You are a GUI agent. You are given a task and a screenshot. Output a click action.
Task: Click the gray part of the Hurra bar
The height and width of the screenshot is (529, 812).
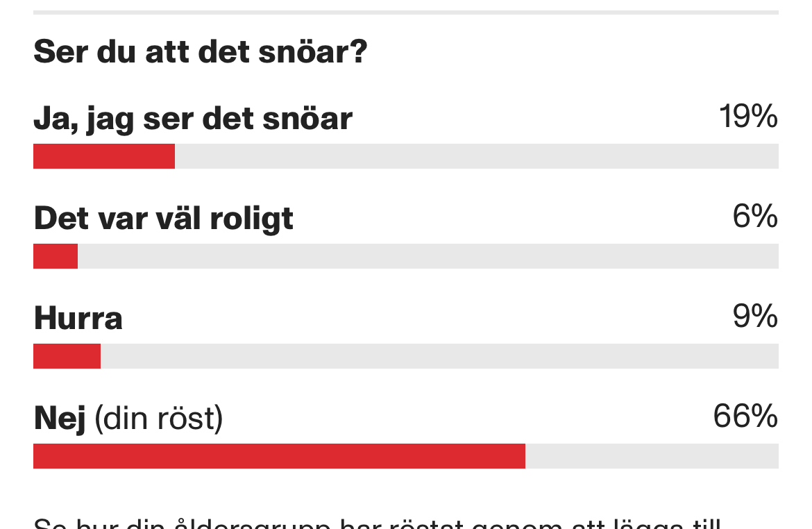click(x=439, y=356)
